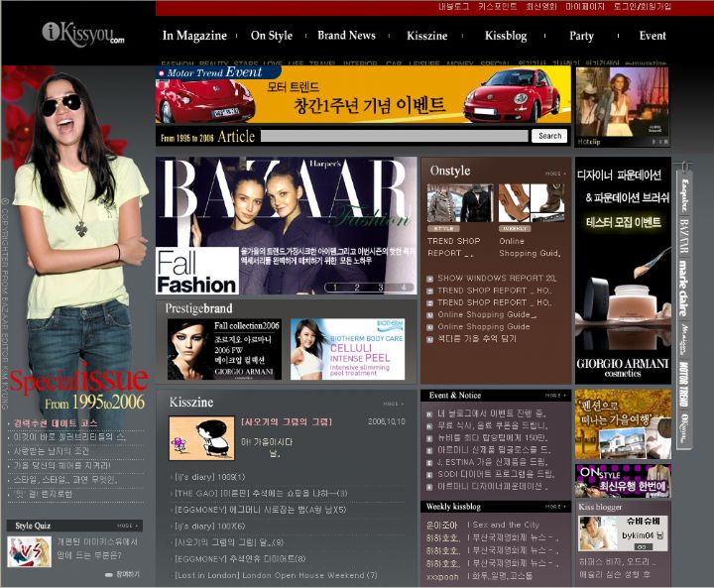Open the marie claire side tab
Image resolution: width=714 pixels, height=588 pixels.
684,289
